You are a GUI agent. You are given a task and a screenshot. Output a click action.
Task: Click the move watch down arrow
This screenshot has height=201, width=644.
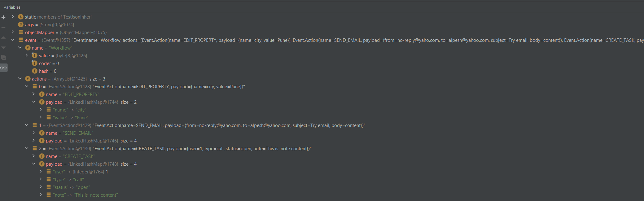(3, 47)
